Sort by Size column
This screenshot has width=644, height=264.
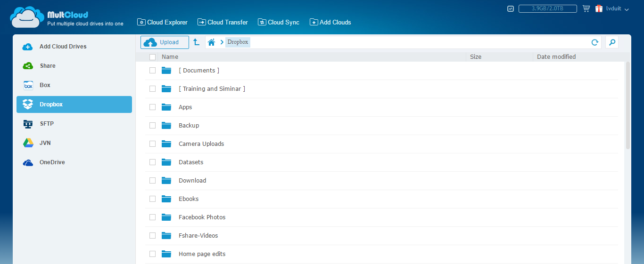coord(476,57)
